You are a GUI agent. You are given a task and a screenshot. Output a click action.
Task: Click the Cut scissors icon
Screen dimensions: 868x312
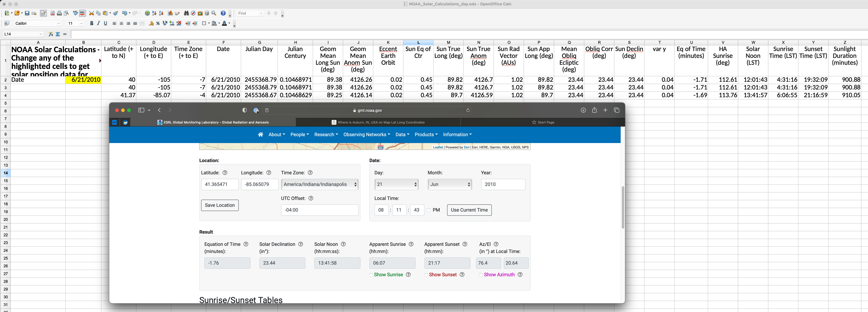(91, 13)
